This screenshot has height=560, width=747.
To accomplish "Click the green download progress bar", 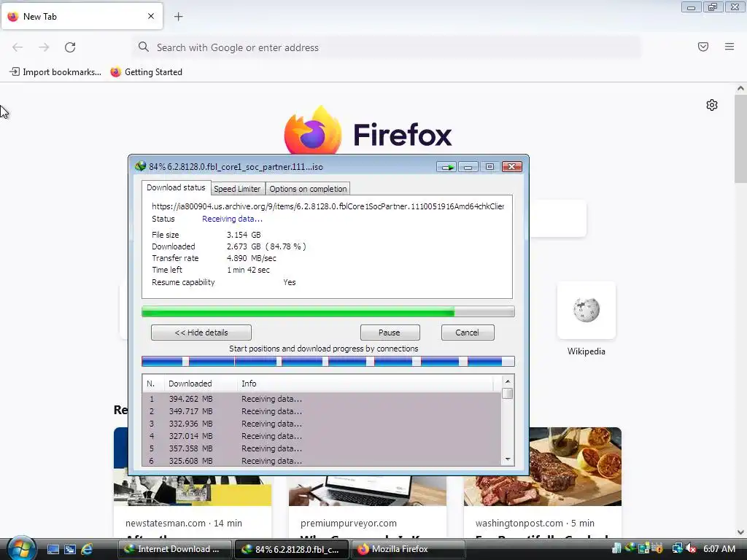I will click(x=328, y=312).
